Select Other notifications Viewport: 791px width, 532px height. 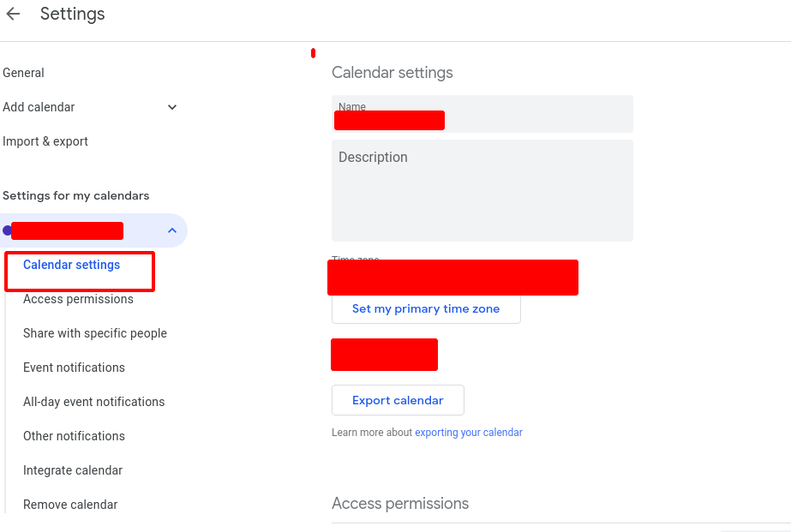(74, 436)
